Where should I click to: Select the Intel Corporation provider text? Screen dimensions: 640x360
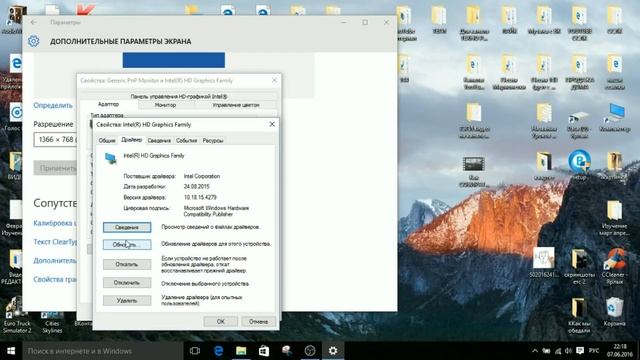click(x=202, y=176)
